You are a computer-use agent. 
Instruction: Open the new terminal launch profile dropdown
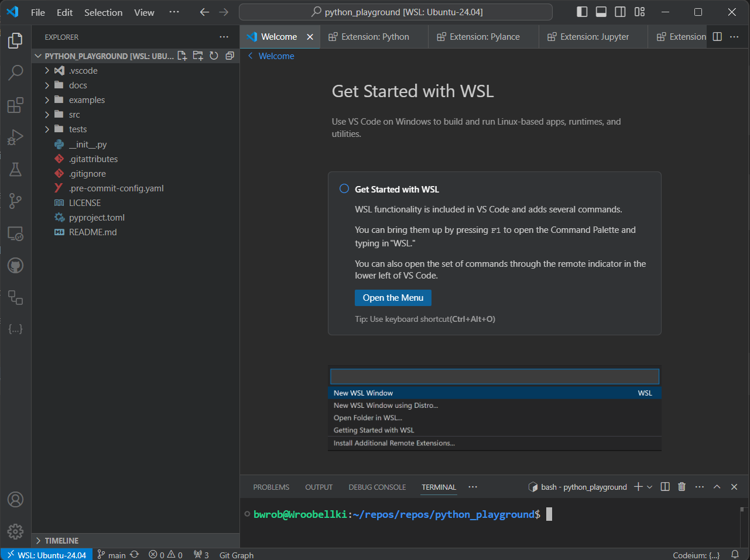click(650, 487)
